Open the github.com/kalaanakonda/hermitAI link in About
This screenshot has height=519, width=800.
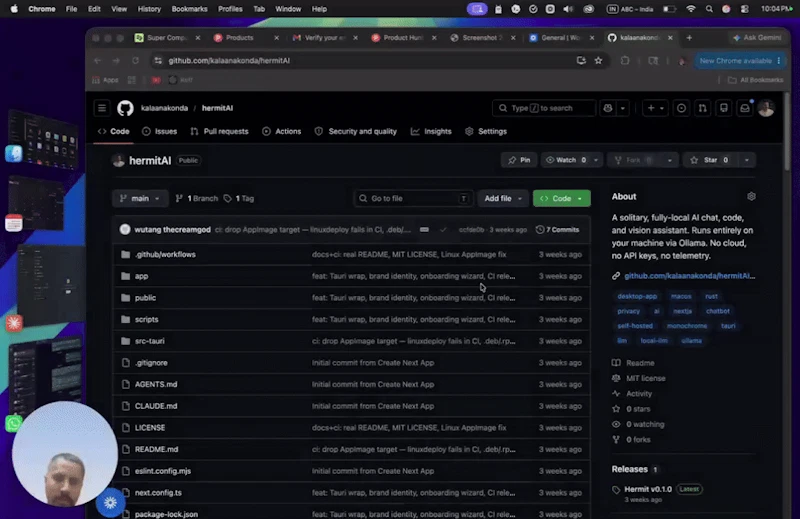[689, 276]
